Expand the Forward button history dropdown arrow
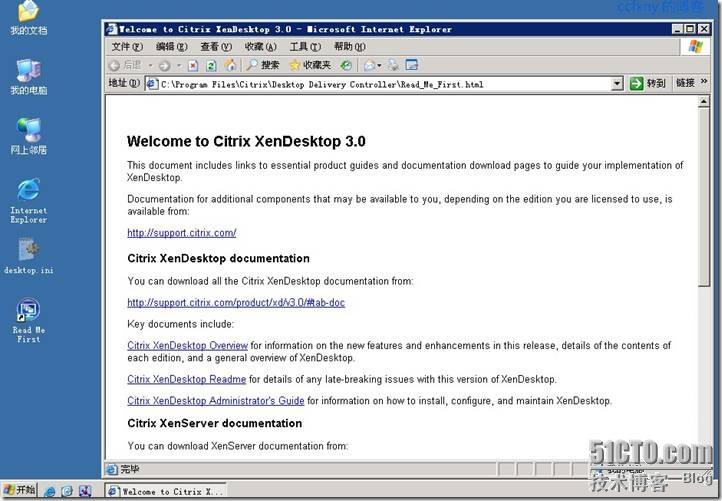Image resolution: width=722 pixels, height=501 pixels. (179, 66)
